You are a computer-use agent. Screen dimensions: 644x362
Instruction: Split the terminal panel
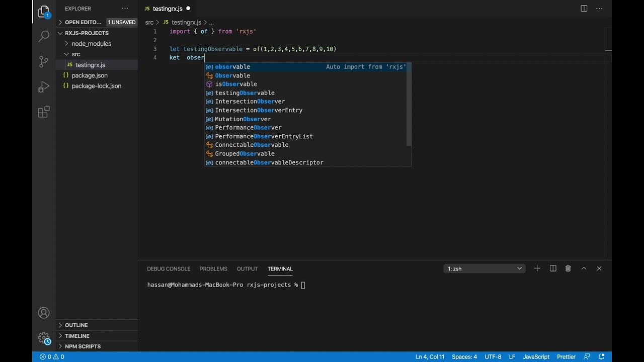553,268
